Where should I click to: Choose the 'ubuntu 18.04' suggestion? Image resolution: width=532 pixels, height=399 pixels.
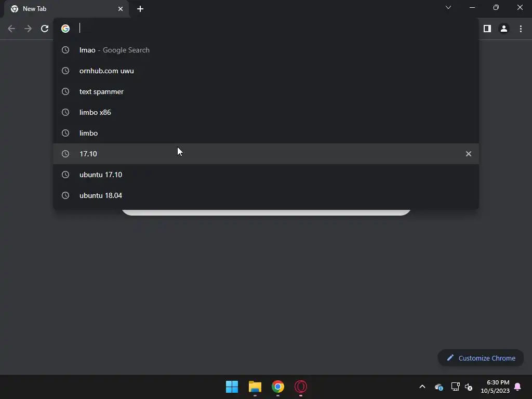(266, 195)
